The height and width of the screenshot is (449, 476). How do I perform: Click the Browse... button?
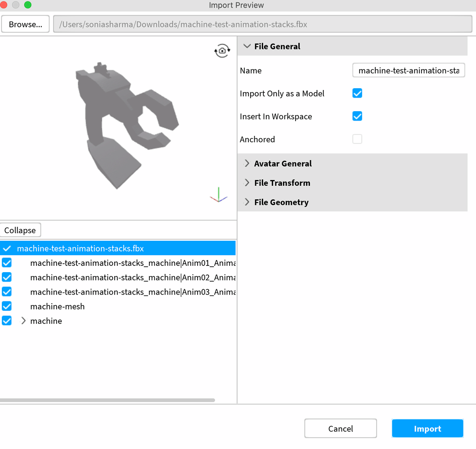pos(26,24)
